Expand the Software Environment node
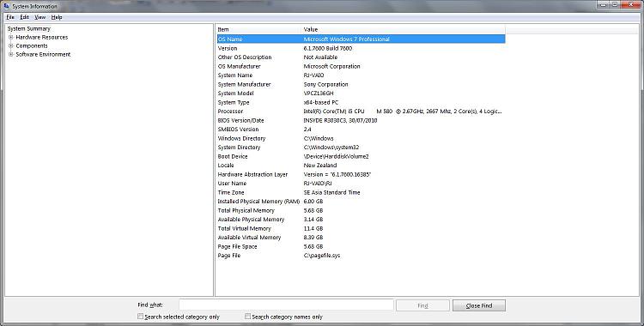The height and width of the screenshot is (326, 644). pos(11,55)
